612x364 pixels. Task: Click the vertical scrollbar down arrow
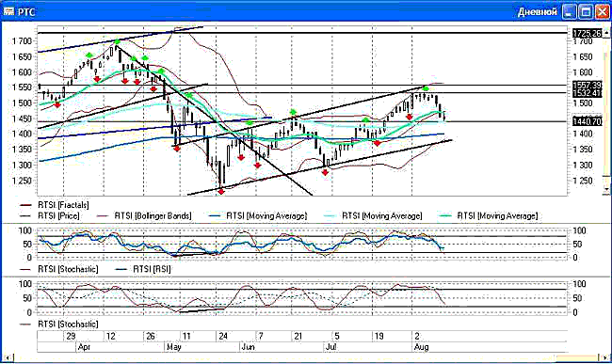[x=606, y=189]
